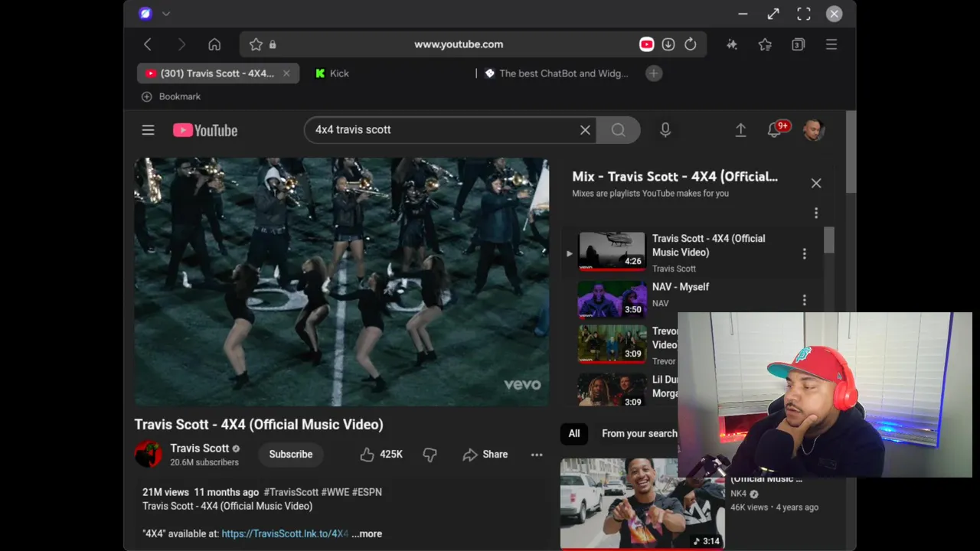The height and width of the screenshot is (551, 980).
Task: Subscribe to Travis Scott channel
Action: [291, 454]
